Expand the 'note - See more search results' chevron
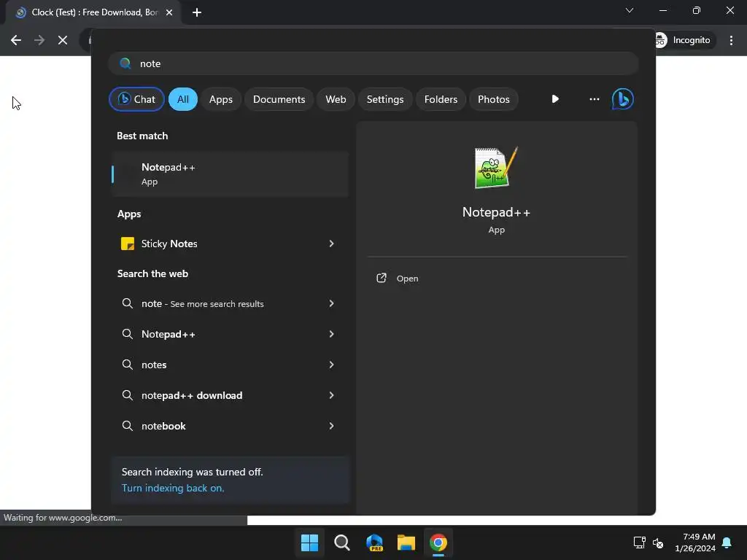 [331, 303]
